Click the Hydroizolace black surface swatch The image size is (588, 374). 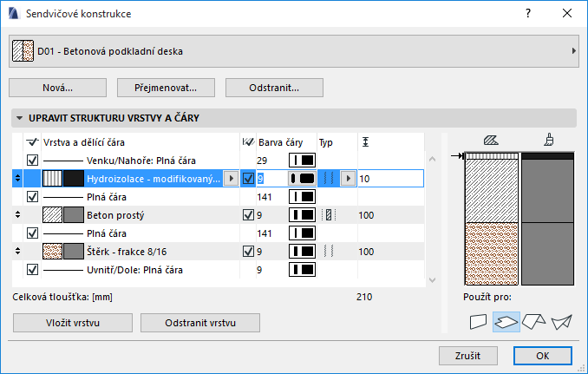[74, 179]
